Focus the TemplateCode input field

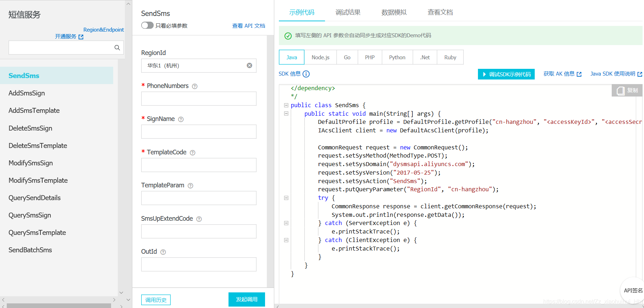[x=199, y=165]
